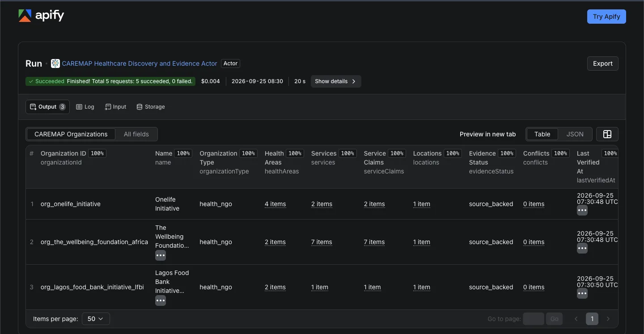This screenshot has height=334, width=644.
Task: Expand Show details
Action: pos(336,81)
